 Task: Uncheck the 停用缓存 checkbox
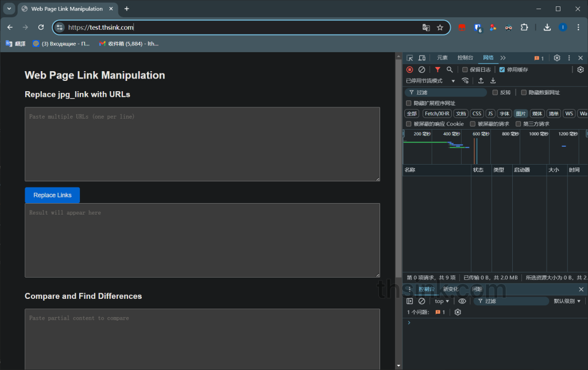point(502,69)
